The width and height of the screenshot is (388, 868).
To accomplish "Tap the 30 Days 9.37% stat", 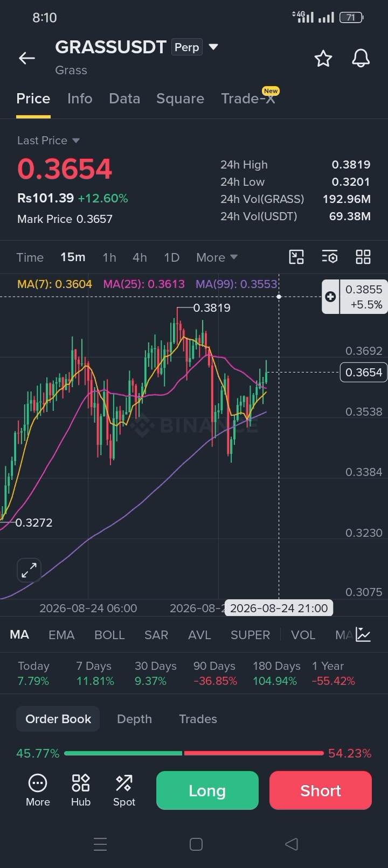I will [155, 674].
